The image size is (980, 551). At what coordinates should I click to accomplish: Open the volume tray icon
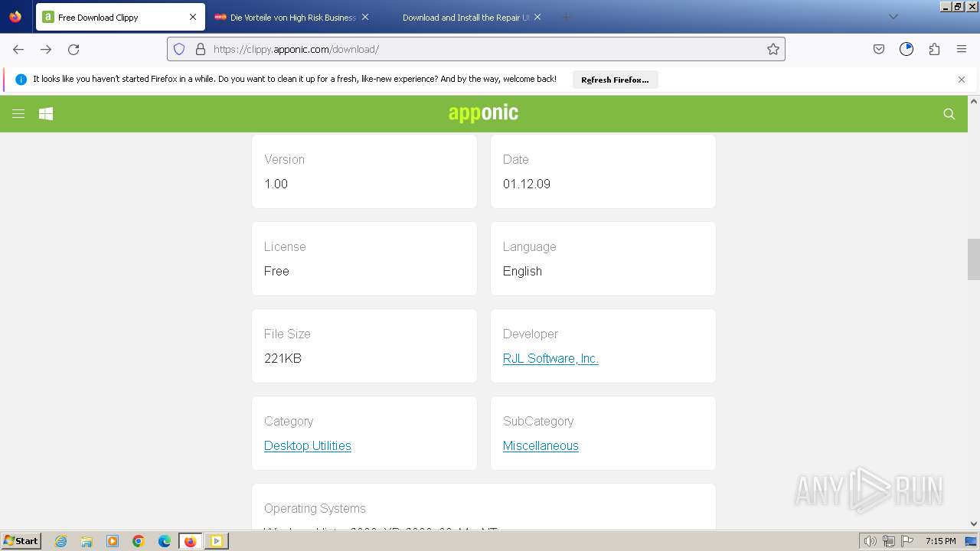[870, 541]
